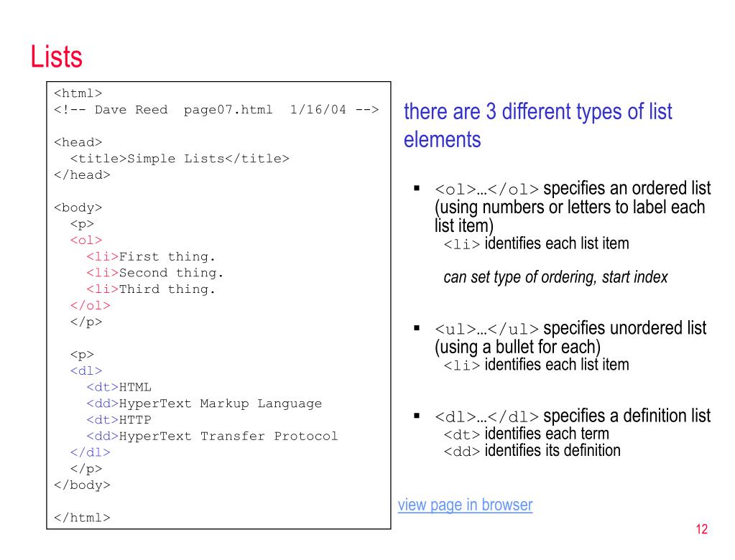The image size is (735, 560).
Task: Click the '</body>' closing tag
Action: 82,485
